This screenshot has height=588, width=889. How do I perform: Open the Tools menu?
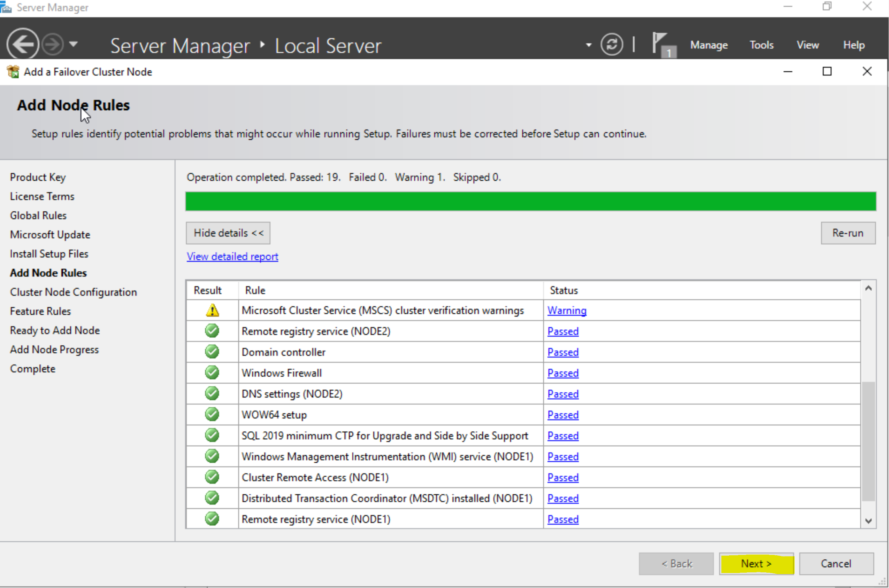(761, 45)
